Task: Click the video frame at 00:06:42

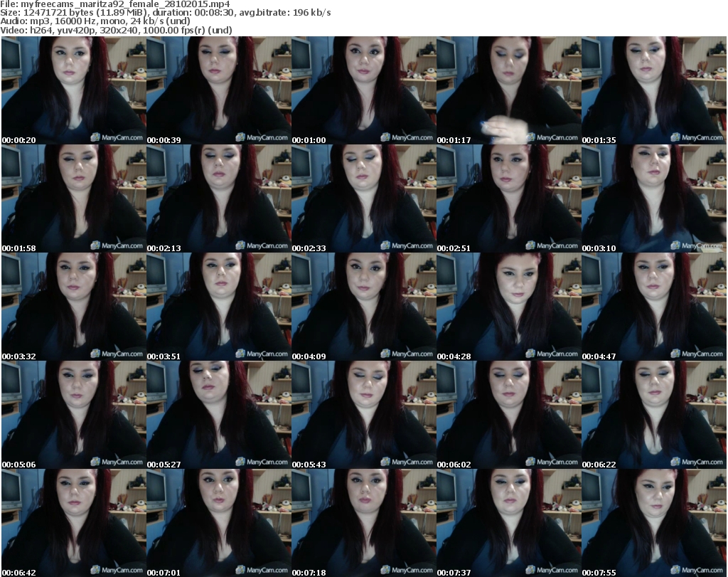Action: pos(74,523)
